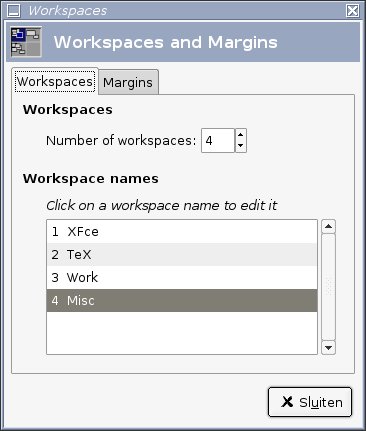366x431 pixels.
Task: Click the workspace layout icon in header
Action: pos(26,42)
